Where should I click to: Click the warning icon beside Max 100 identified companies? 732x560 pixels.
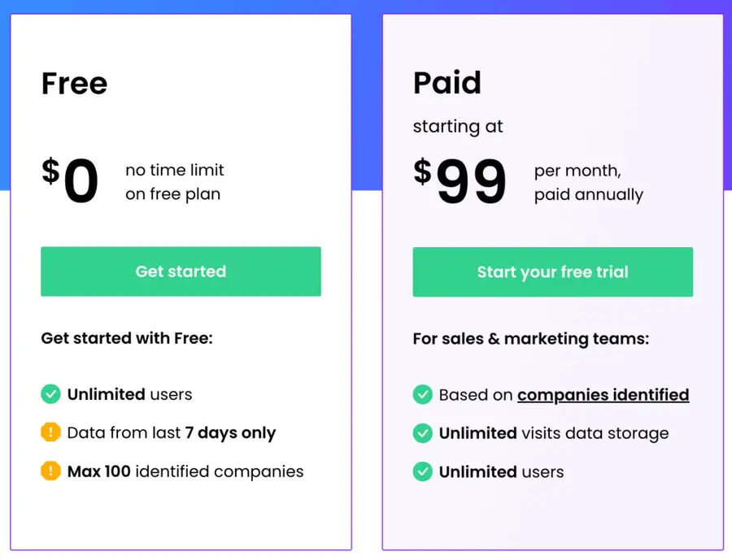[50, 471]
